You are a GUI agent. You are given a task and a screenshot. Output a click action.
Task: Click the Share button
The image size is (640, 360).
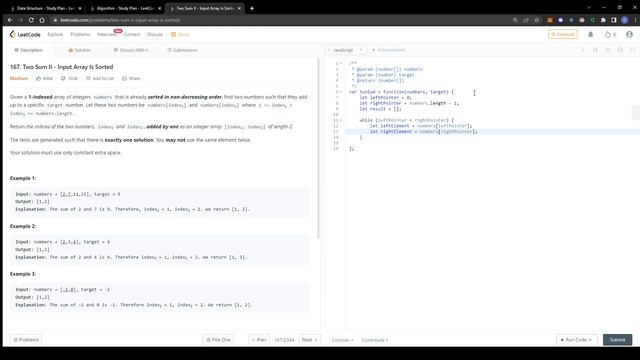pos(131,78)
